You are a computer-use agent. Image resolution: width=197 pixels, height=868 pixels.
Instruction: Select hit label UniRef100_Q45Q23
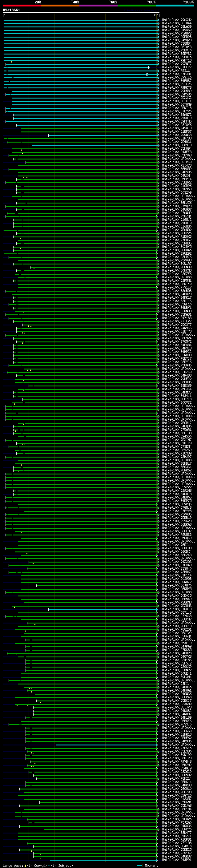(176, 40)
